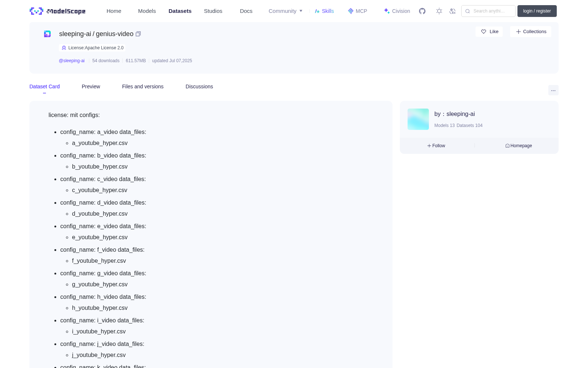Open the @sleeping-ai profile link
This screenshot has height=368, width=588.
tap(72, 61)
